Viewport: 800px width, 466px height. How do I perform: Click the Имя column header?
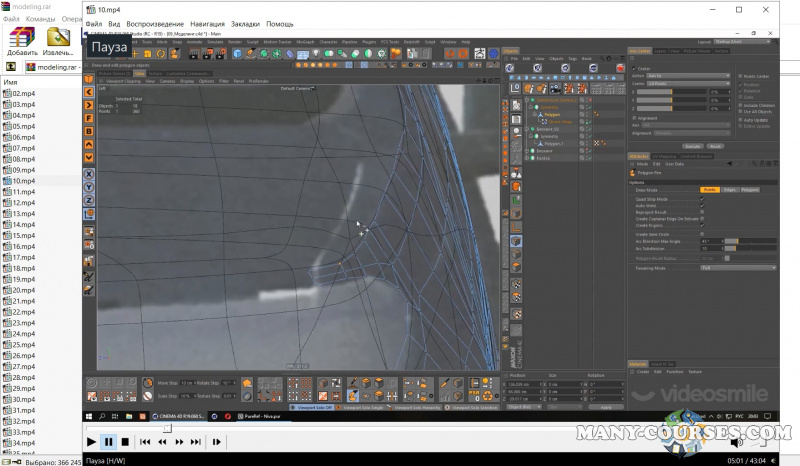pyautogui.click(x=11, y=82)
